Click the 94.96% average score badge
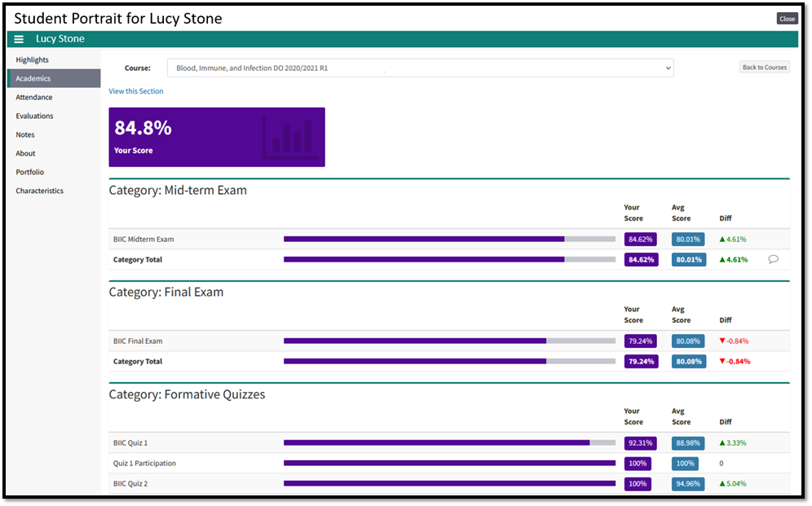Screen dimensions: 812x506 pyautogui.click(x=689, y=484)
